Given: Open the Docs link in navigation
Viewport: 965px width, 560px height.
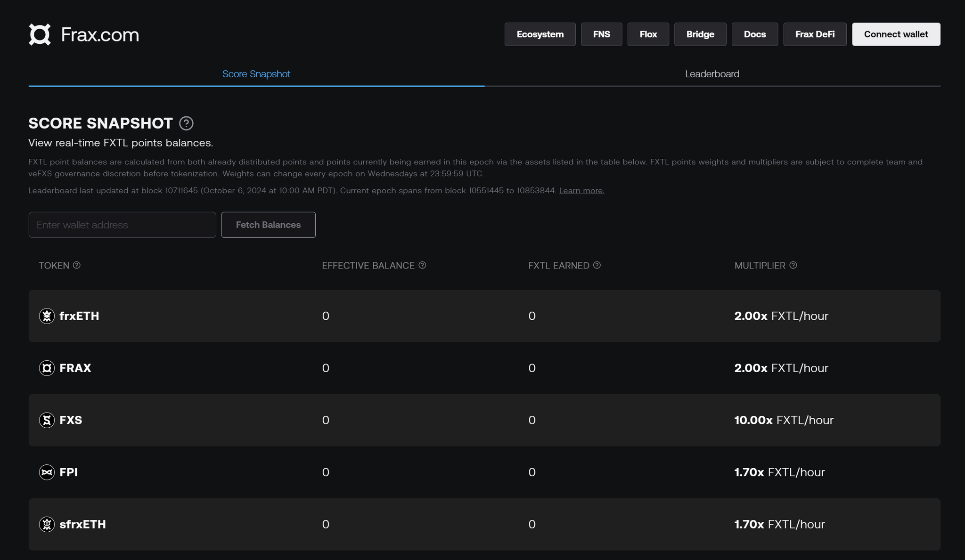Looking at the screenshot, I should (x=755, y=34).
